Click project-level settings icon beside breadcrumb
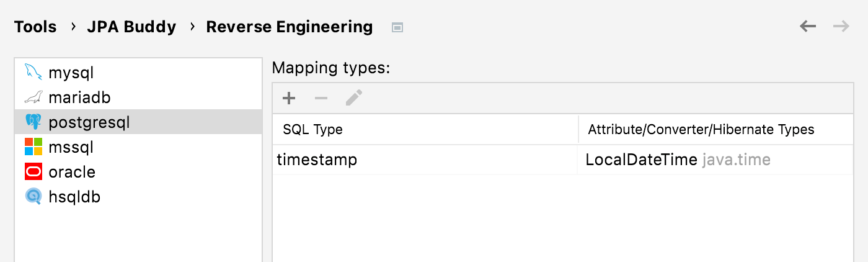 click(x=397, y=27)
